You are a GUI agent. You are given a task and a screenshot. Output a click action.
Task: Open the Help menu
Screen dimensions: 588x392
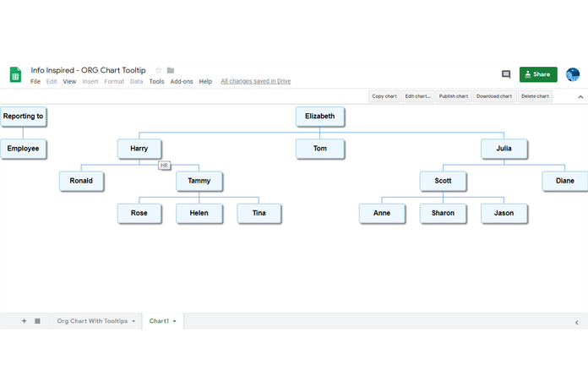tap(205, 81)
